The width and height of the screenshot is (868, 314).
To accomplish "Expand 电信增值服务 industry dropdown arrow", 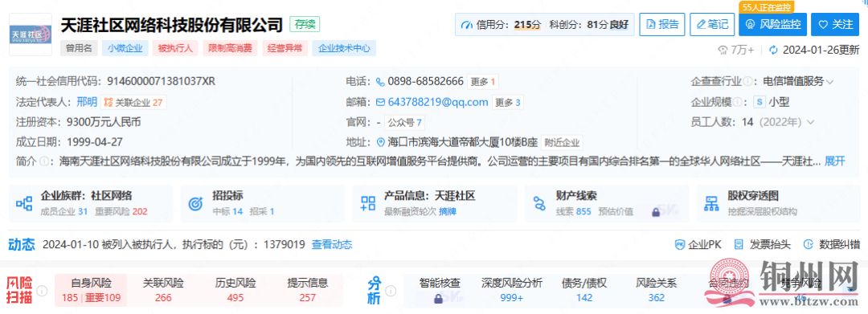I will tap(829, 82).
